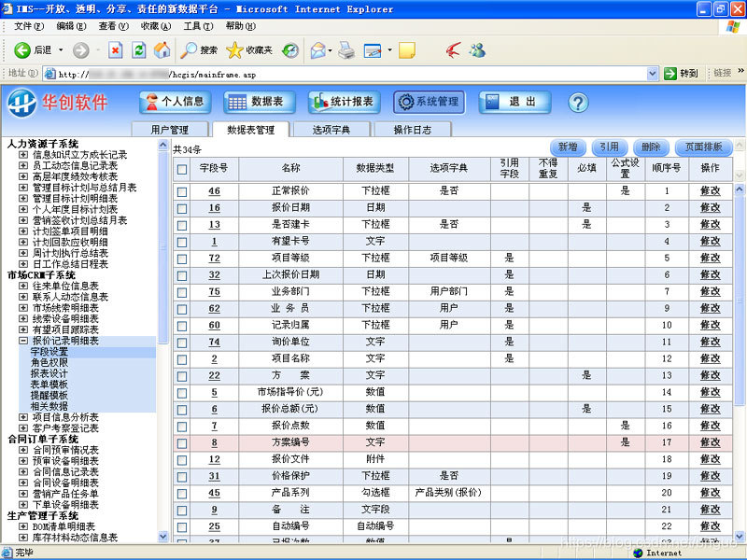The height and width of the screenshot is (560, 747).
Task: Click the left tree scroll-down arrow
Action: [x=162, y=536]
